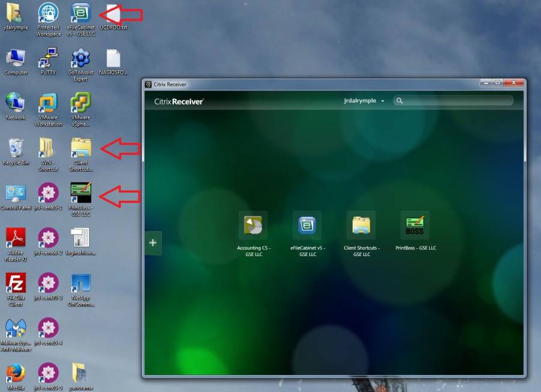This screenshot has height=392, width=541.
Task: Open NetApp OnCommand shortcut
Action: click(80, 283)
